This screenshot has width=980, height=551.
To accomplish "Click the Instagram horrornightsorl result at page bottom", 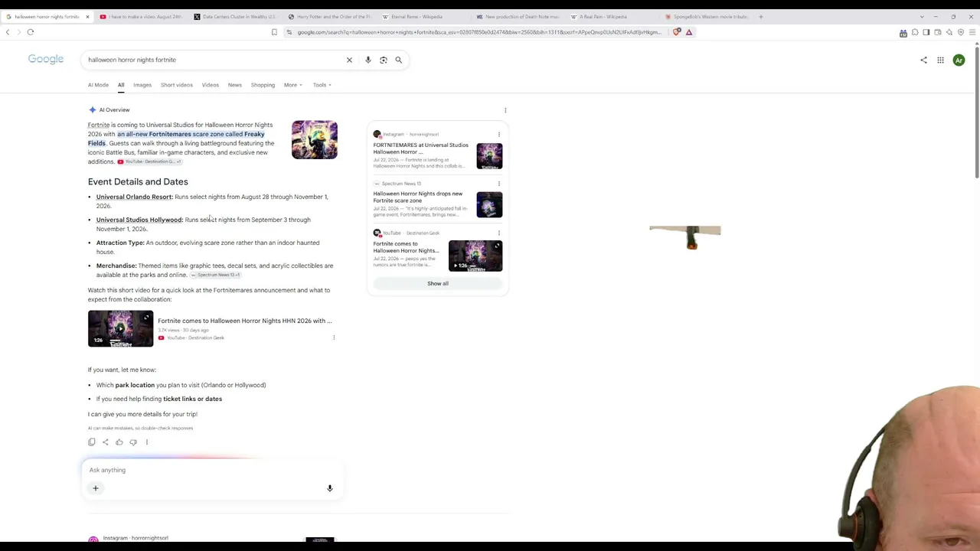I will pos(136,538).
